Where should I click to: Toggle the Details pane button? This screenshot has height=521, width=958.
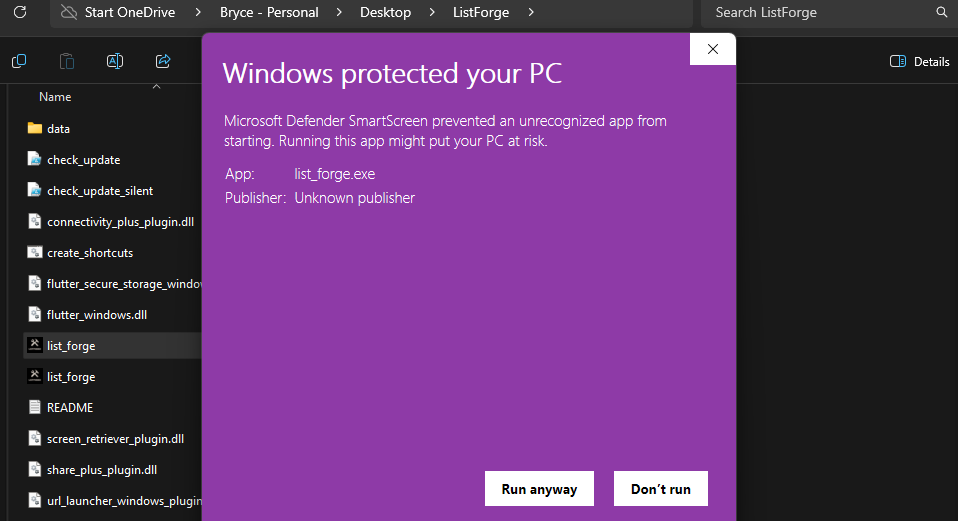[920, 61]
